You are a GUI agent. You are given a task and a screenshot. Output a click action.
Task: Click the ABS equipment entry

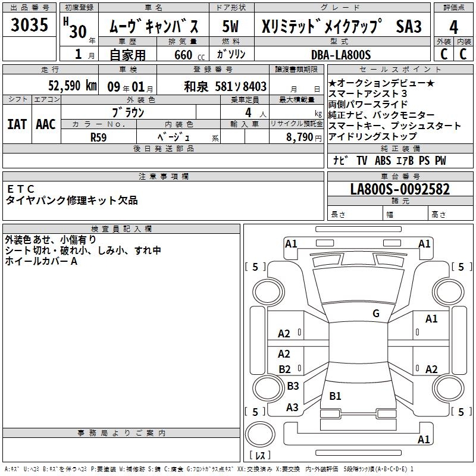click(383, 161)
